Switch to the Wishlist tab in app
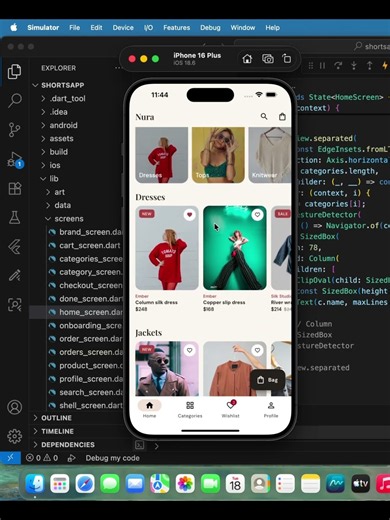This screenshot has height=520, width=390. [x=230, y=409]
